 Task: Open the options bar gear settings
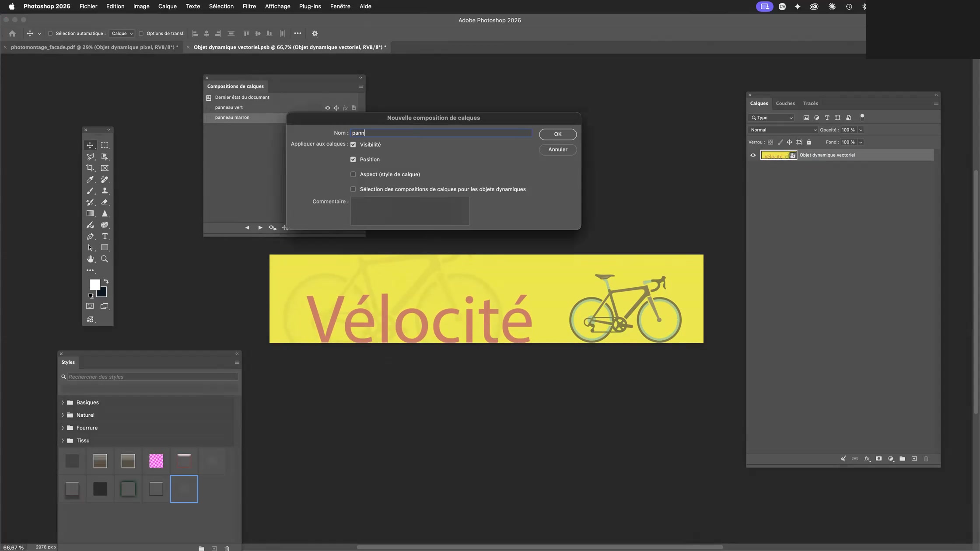315,33
